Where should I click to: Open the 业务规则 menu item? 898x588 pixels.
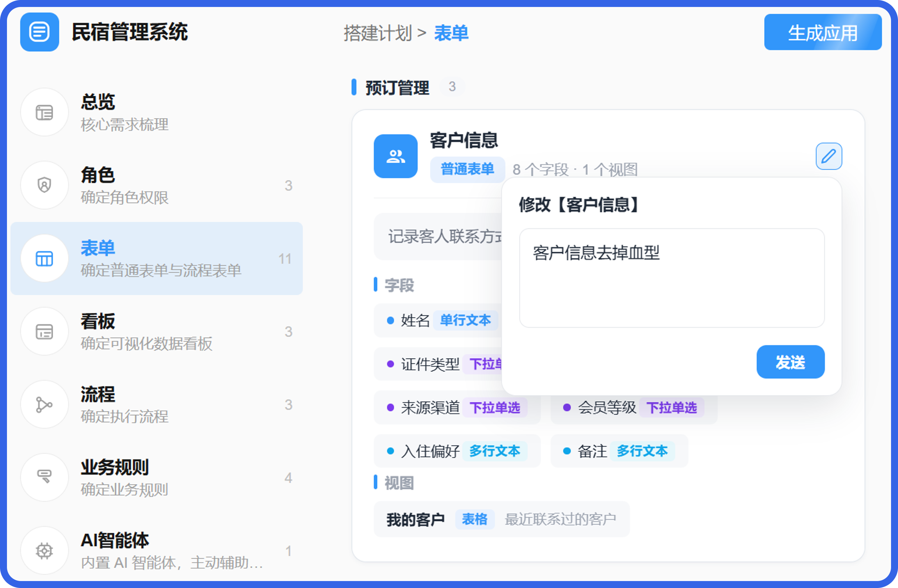tap(157, 477)
